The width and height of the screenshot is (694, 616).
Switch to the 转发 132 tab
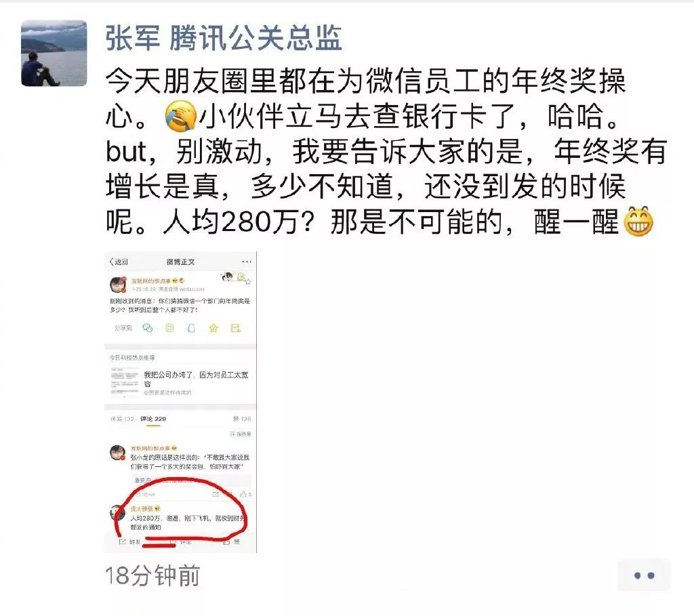(x=122, y=419)
